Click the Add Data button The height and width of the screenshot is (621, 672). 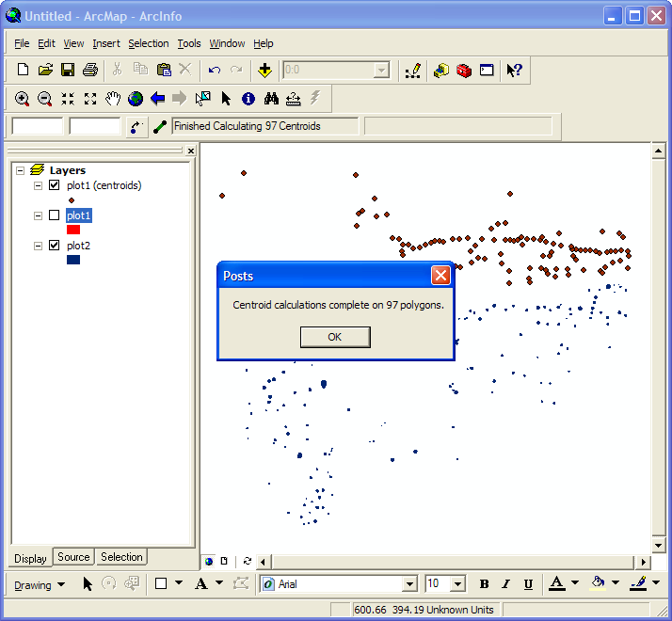264,70
